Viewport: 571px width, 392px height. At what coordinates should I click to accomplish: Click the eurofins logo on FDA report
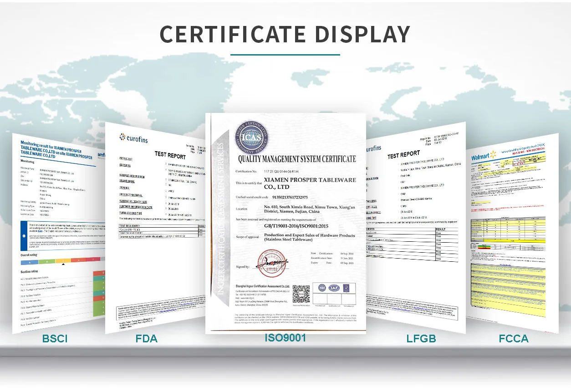pyautogui.click(x=133, y=138)
